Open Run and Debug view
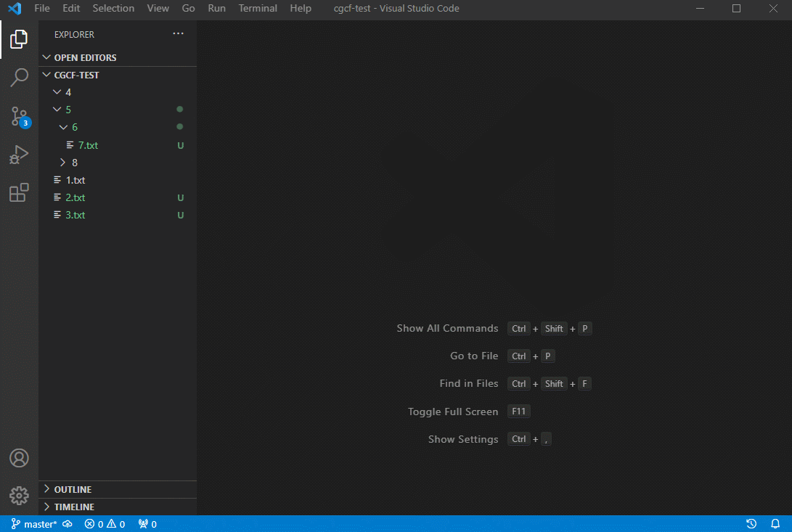Screen dimensions: 792x532 (x=19, y=154)
